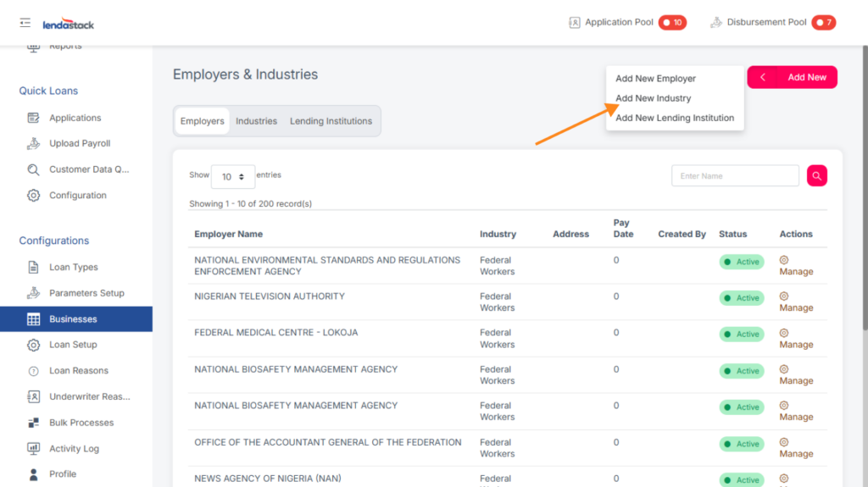The image size is (868, 487).
Task: Click the Upload Payroll sidebar icon
Action: 34,144
